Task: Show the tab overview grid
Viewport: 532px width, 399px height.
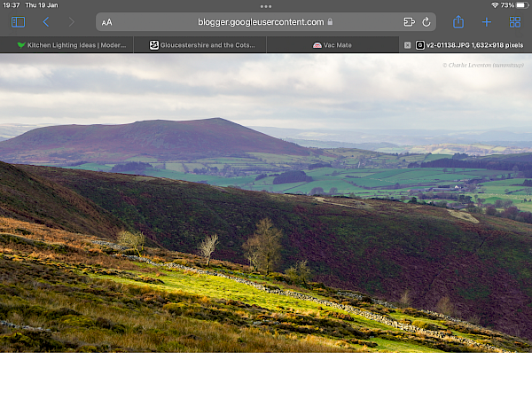Action: pyautogui.click(x=514, y=22)
